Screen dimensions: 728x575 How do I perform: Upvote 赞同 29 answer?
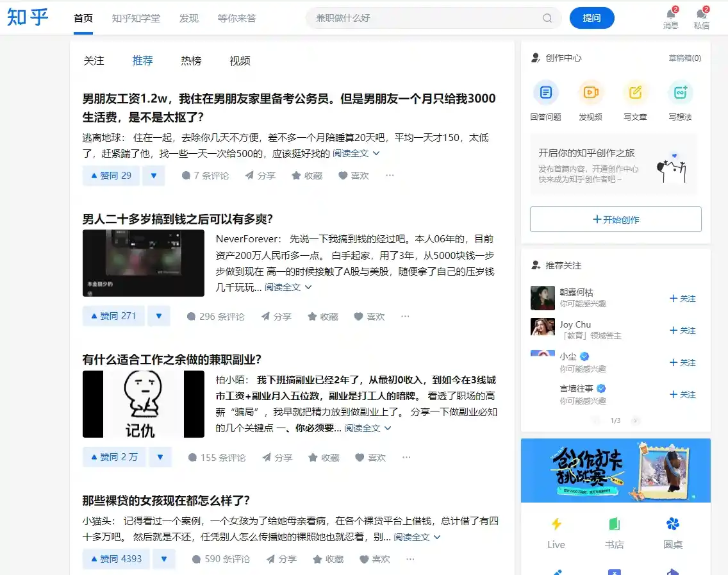111,176
